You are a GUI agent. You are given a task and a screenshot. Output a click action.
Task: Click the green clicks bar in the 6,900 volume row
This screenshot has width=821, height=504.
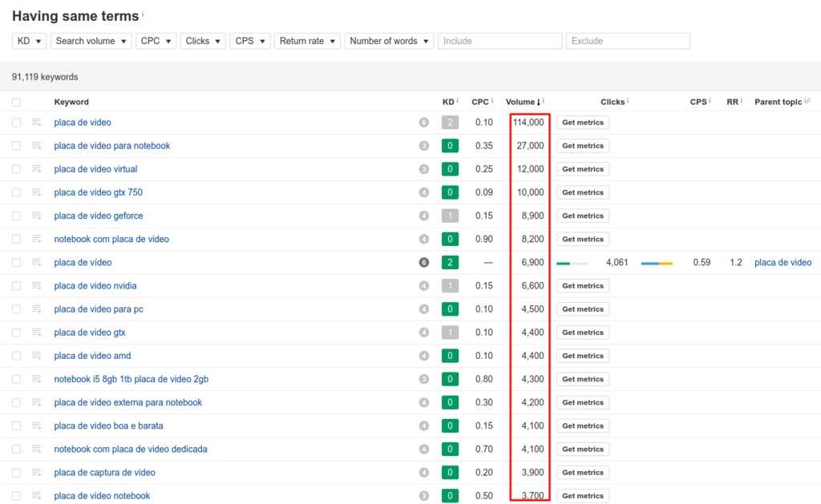pos(572,264)
